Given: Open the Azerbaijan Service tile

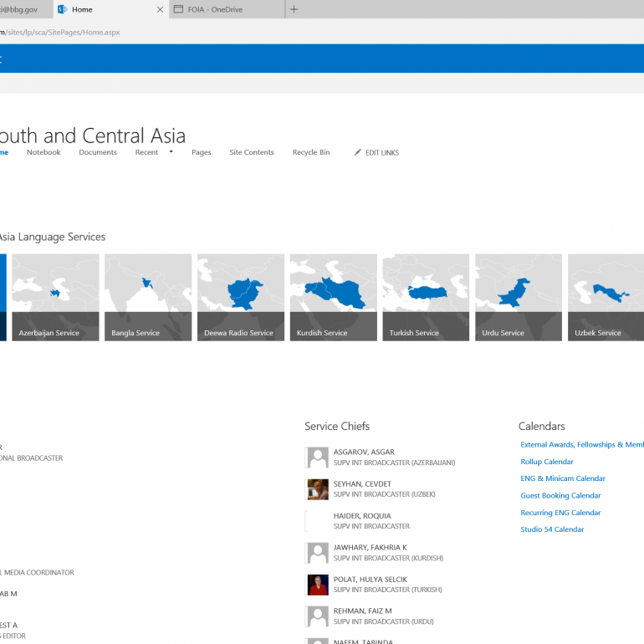Looking at the screenshot, I should point(55,297).
